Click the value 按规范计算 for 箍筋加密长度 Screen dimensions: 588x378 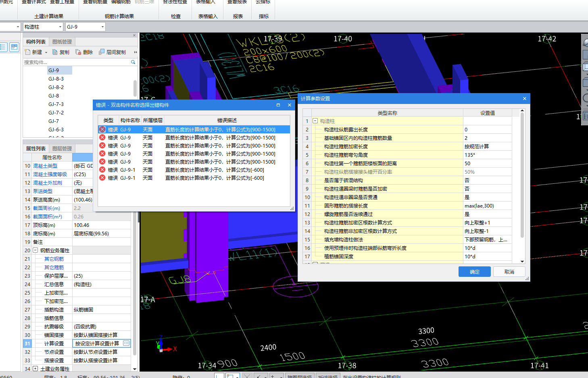coord(488,146)
